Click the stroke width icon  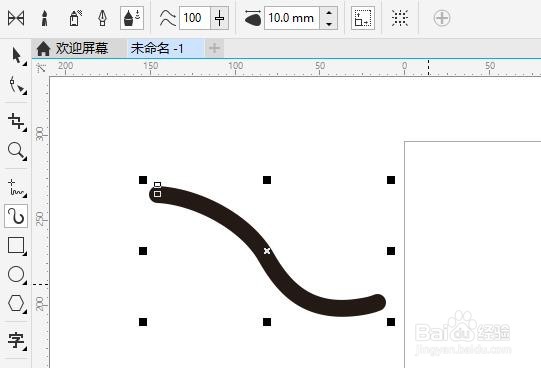(x=253, y=18)
